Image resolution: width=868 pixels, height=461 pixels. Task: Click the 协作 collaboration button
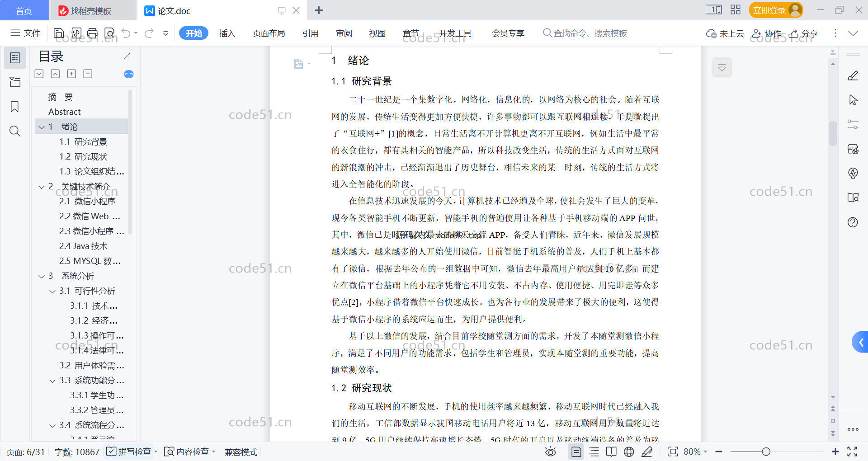766,33
